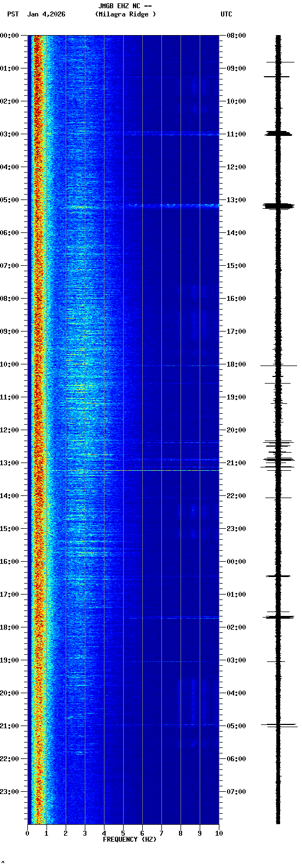Click the seismogram burst beside 11:00 UTC
Viewport: 302px width, 868px height.
pyautogui.click(x=278, y=133)
